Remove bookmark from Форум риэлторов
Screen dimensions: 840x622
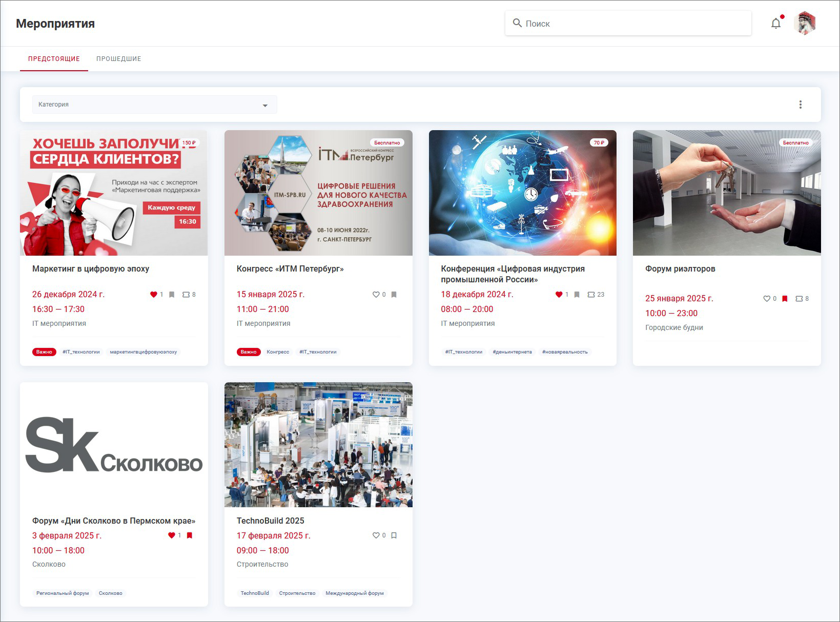[785, 299]
